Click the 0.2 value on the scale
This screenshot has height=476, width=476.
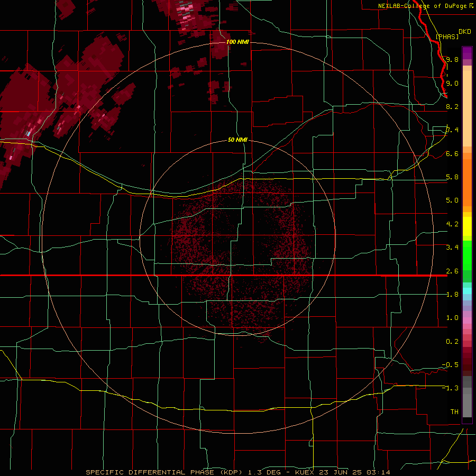tap(452, 342)
